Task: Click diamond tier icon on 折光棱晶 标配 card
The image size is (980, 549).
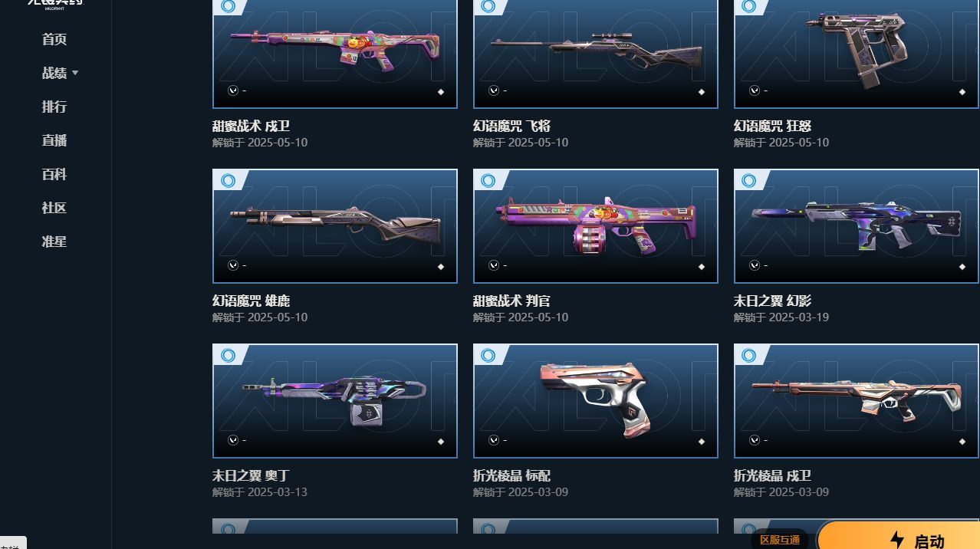Action: [702, 442]
